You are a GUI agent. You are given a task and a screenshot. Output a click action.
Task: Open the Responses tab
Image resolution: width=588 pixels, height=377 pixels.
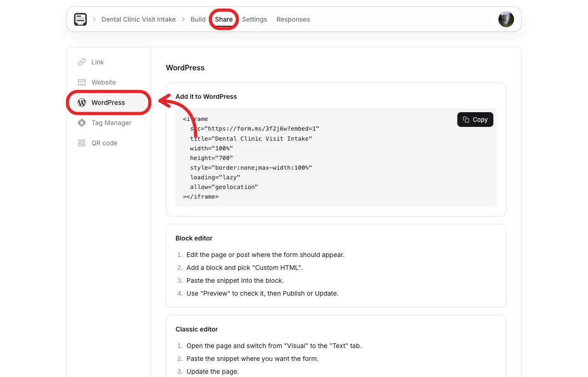[x=293, y=19]
